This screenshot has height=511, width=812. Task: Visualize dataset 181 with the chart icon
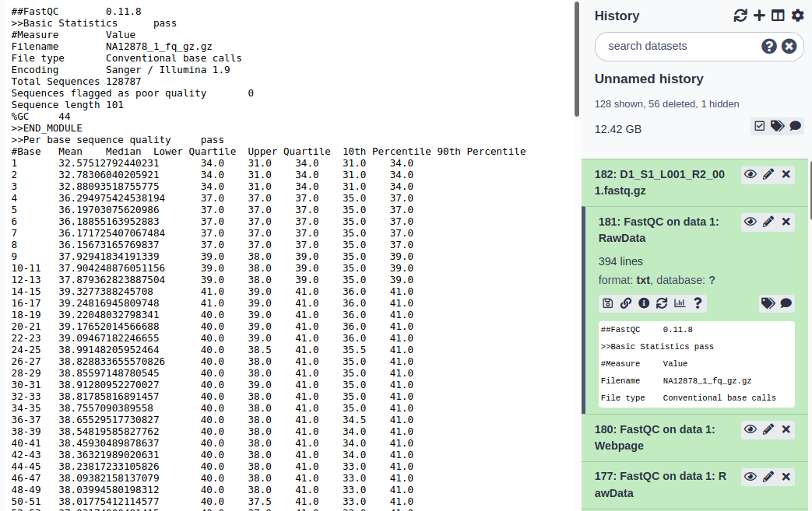tap(680, 303)
